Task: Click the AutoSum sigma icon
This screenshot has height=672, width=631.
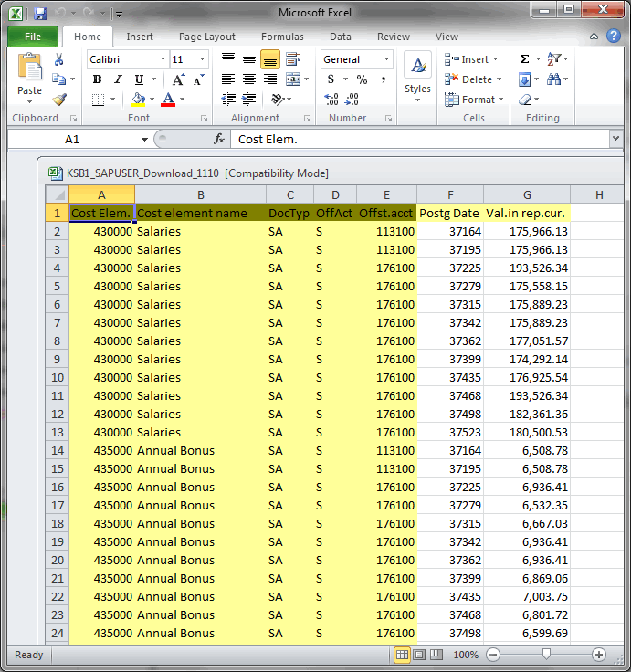Action: point(525,59)
